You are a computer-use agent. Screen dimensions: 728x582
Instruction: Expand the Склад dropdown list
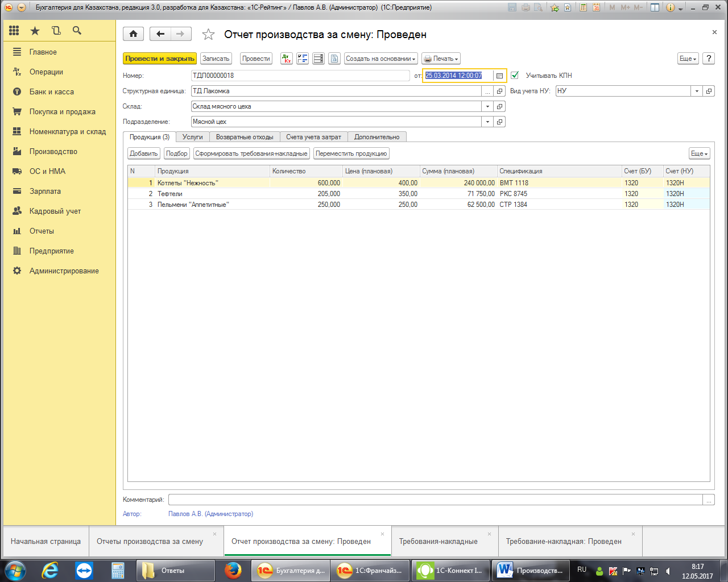pyautogui.click(x=487, y=106)
